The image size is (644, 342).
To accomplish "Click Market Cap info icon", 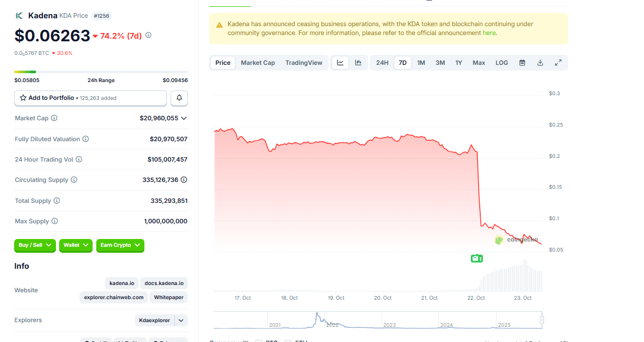I will pos(54,118).
